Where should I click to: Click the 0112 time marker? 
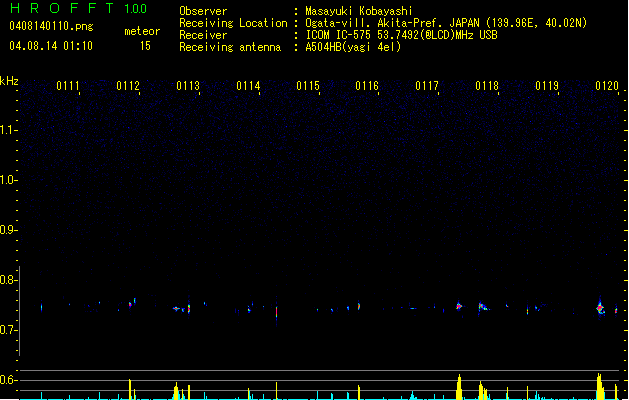click(x=128, y=86)
